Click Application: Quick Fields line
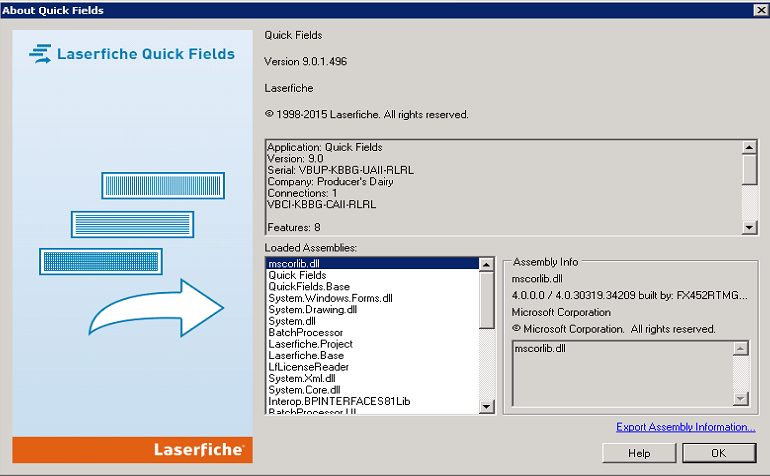This screenshot has height=476, width=770. [325, 147]
